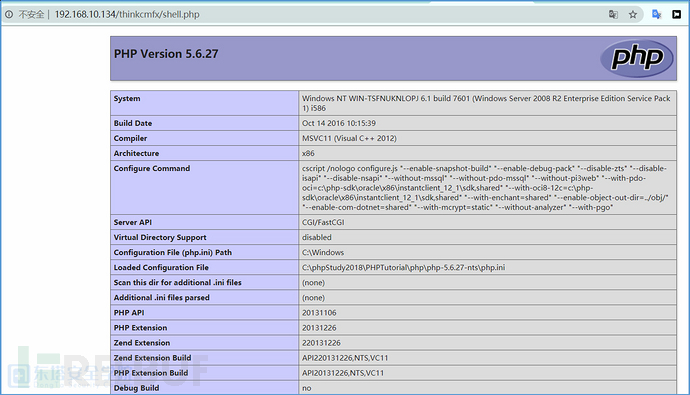Click the Architecture label
Viewport: 690px width, 395px height.
pos(136,153)
